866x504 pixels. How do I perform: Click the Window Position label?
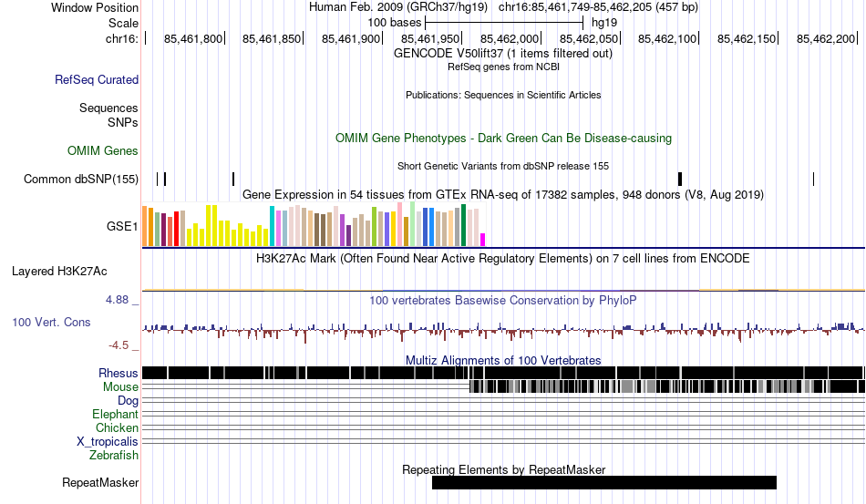pos(95,7)
